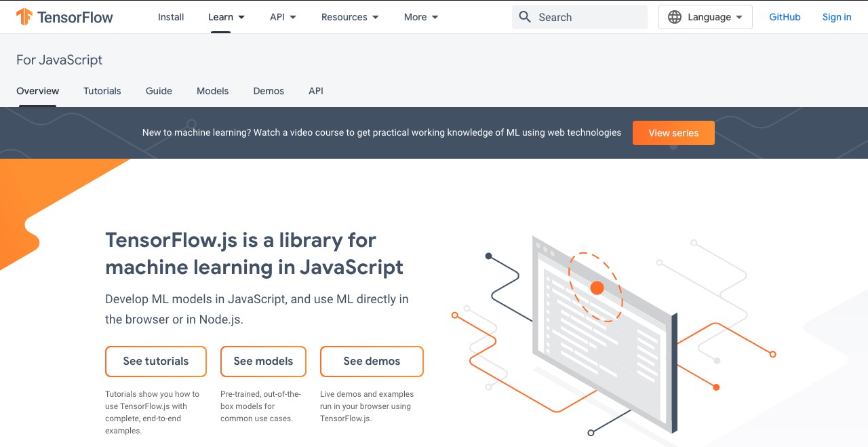
Task: Expand the API dropdown in top navigation
Action: tap(283, 17)
